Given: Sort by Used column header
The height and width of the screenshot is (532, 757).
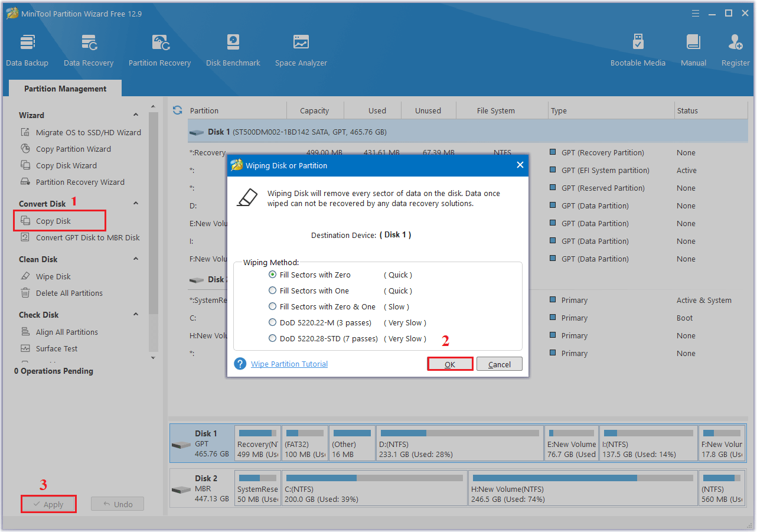Looking at the screenshot, I should (377, 110).
